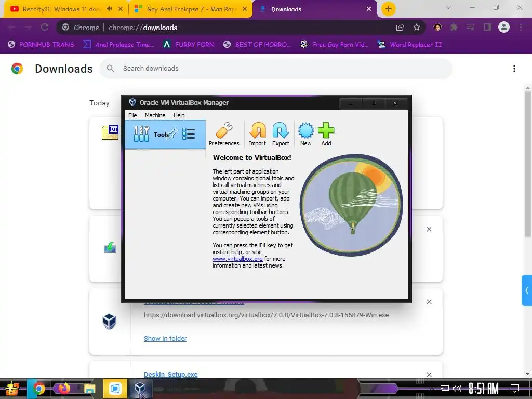Screen dimensions: 532x399
Task: Open the Extensions puzzle icon
Action: 454,28
